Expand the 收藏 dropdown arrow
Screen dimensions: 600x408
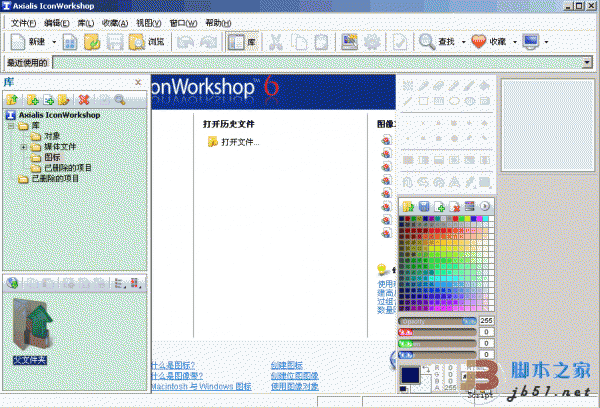click(515, 42)
